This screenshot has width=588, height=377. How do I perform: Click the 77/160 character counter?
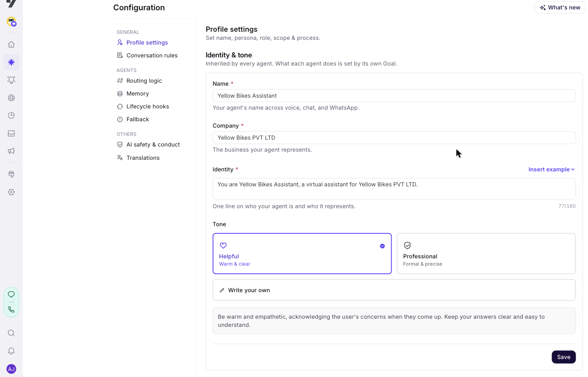point(567,206)
